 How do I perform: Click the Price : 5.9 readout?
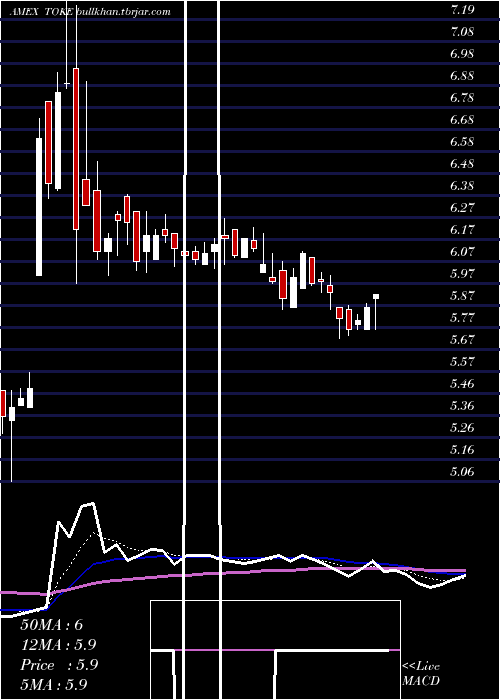coord(59,665)
